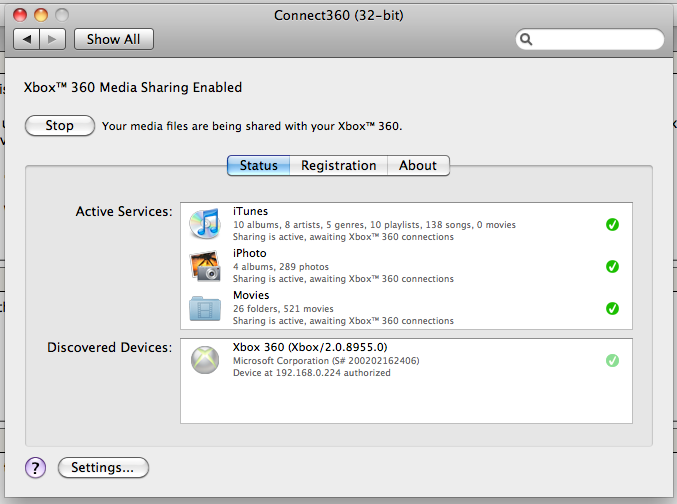
Task: Click 'Microsoft Corporation (S# 200202162406)' text
Action: pyautogui.click(x=326, y=361)
